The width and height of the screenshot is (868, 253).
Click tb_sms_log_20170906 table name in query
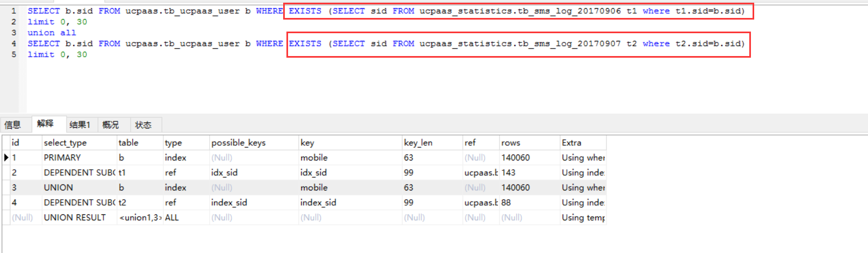tap(569, 11)
